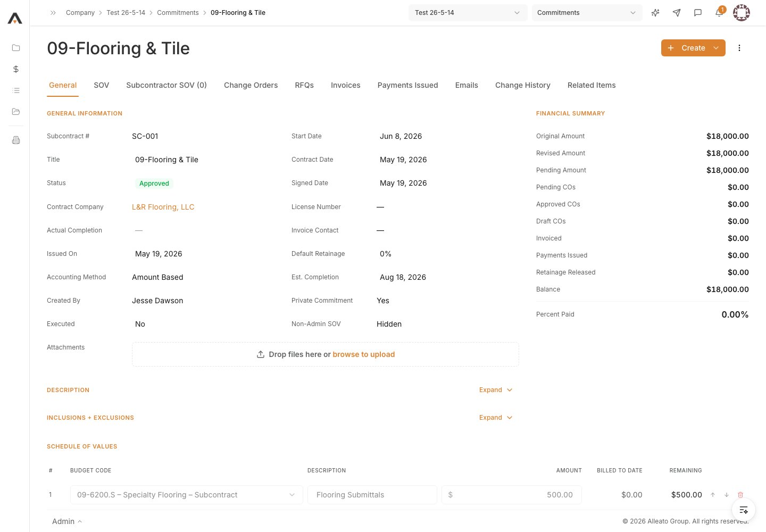Go to Commitments breadcrumb

click(178, 13)
